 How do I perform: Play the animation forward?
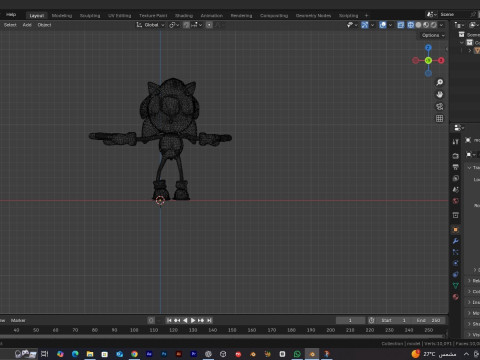[193, 320]
